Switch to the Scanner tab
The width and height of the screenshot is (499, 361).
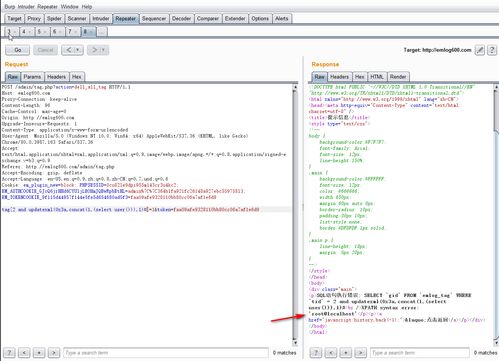pyautogui.click(x=77, y=19)
